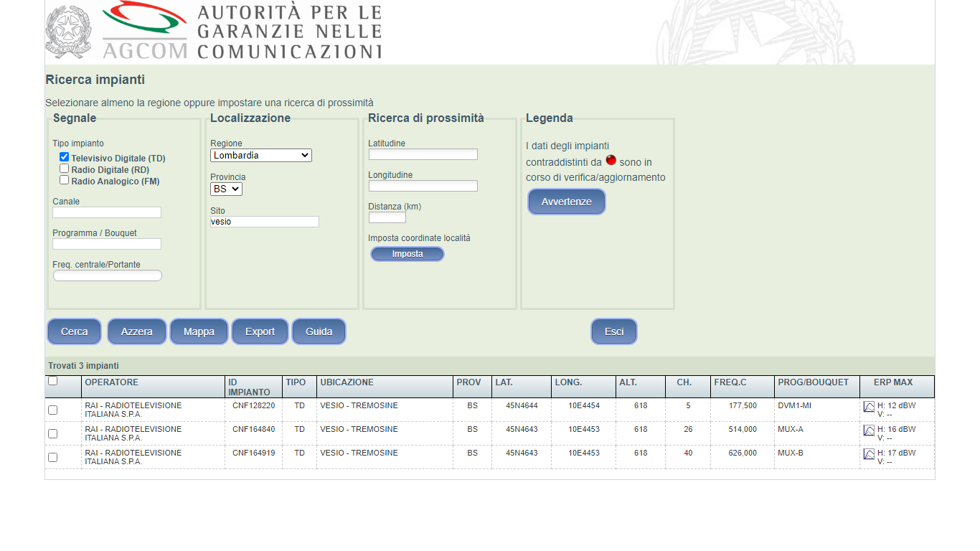Enable Radio Analogico (FM) checkbox
Viewport: 980px width, 551px height.
point(64,180)
